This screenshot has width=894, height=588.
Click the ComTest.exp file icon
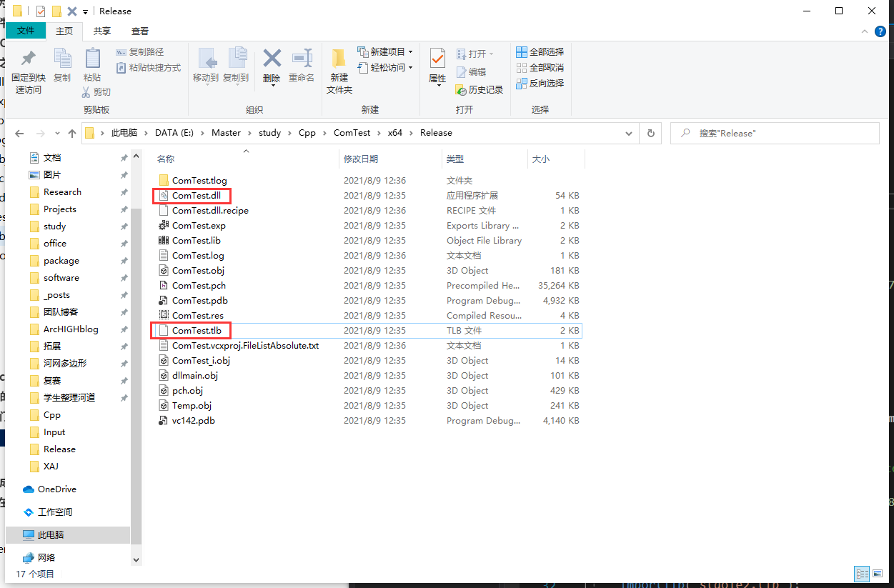164,226
